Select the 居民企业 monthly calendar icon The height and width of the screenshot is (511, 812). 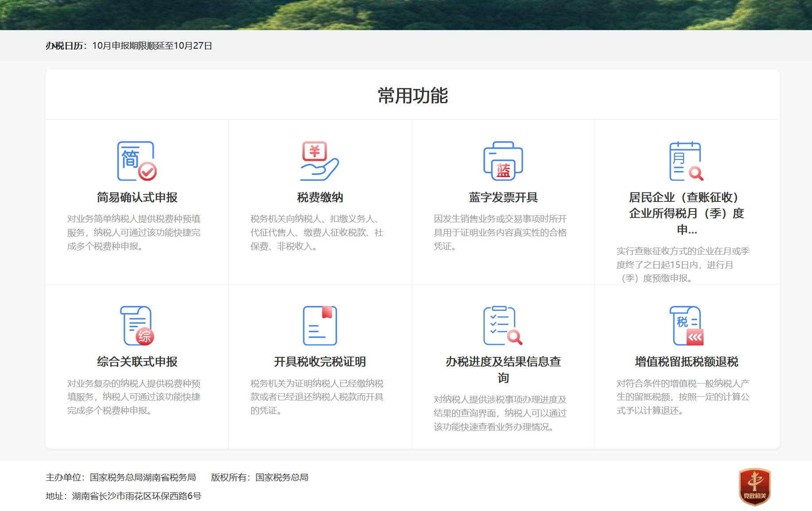(686, 161)
